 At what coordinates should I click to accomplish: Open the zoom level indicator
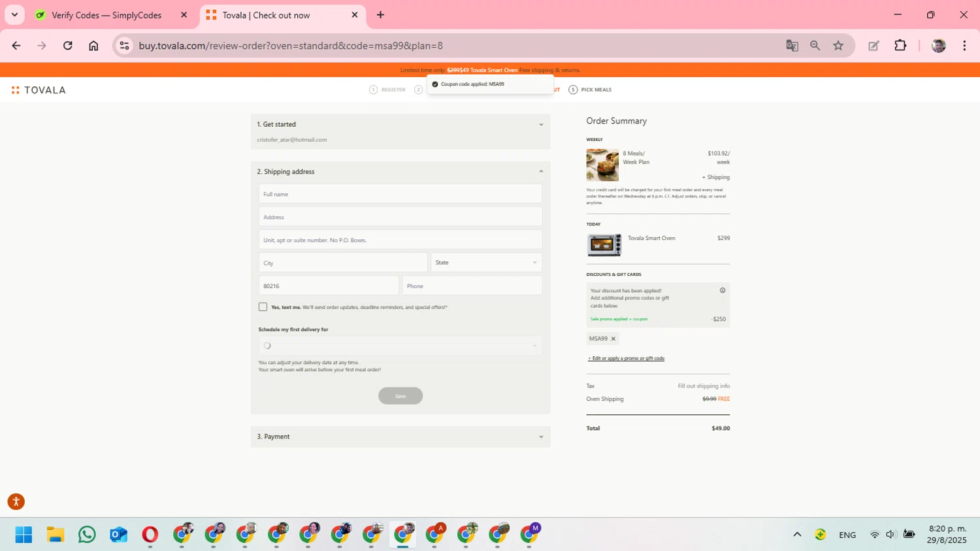(x=815, y=46)
